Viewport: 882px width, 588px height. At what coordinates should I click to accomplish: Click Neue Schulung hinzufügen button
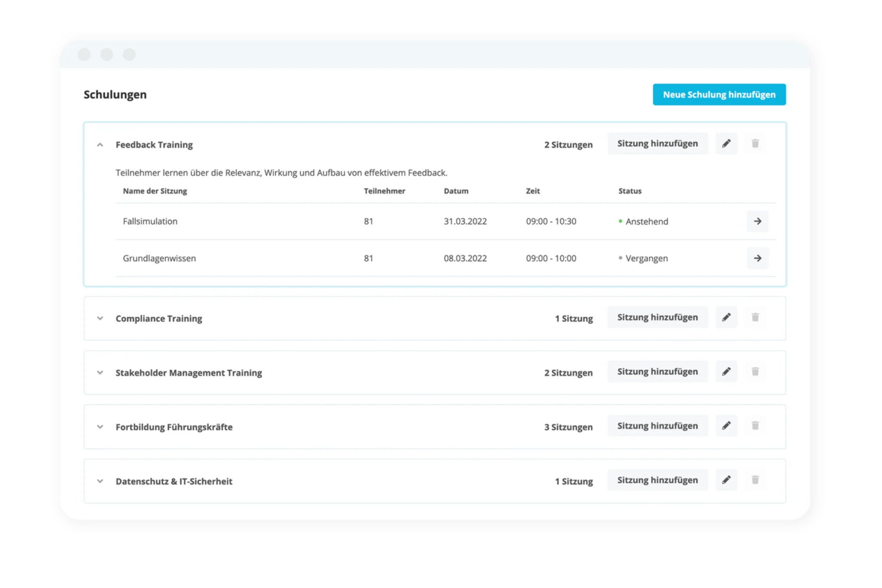pyautogui.click(x=719, y=94)
